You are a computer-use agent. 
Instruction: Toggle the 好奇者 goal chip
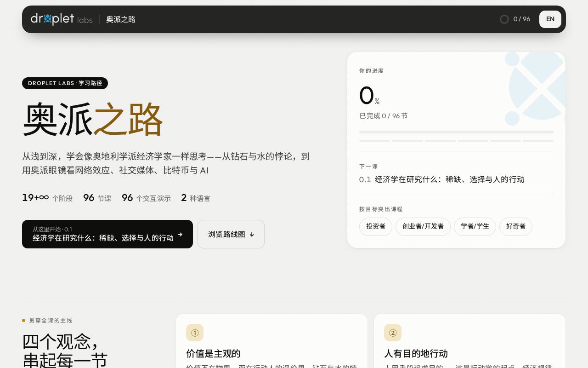click(x=516, y=227)
